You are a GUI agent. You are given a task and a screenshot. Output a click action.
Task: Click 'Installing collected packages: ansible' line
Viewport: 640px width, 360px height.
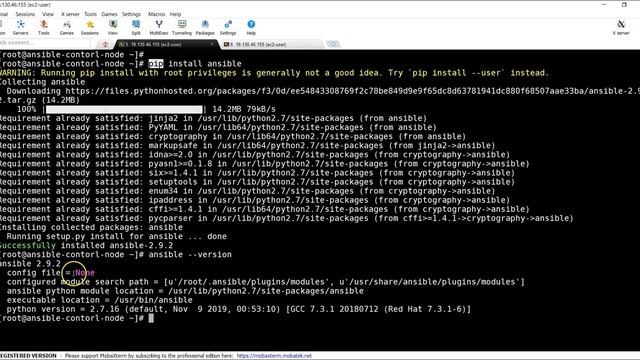coord(91,227)
